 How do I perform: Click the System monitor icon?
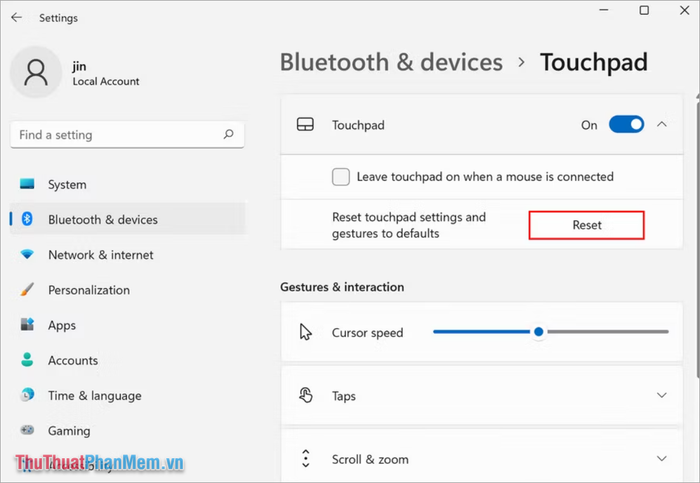coord(27,184)
